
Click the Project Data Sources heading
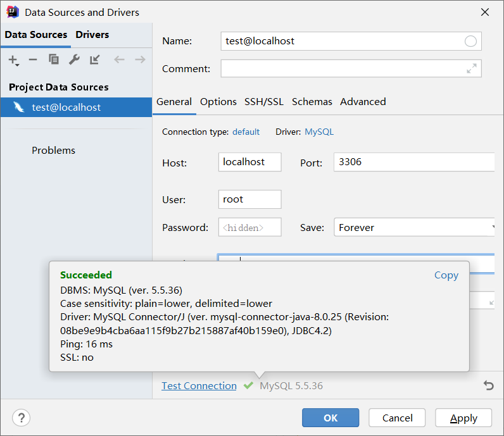pyautogui.click(x=59, y=87)
